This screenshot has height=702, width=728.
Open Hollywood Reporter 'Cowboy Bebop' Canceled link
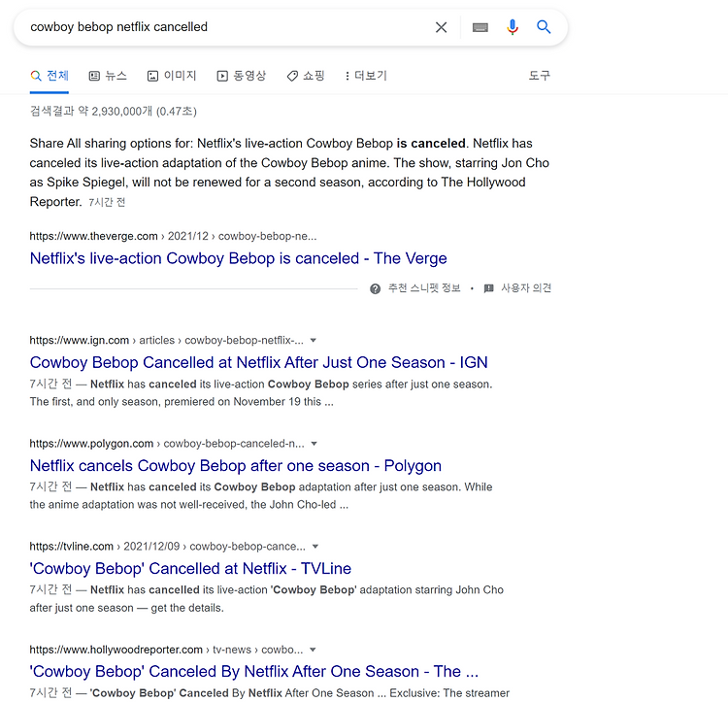click(254, 671)
